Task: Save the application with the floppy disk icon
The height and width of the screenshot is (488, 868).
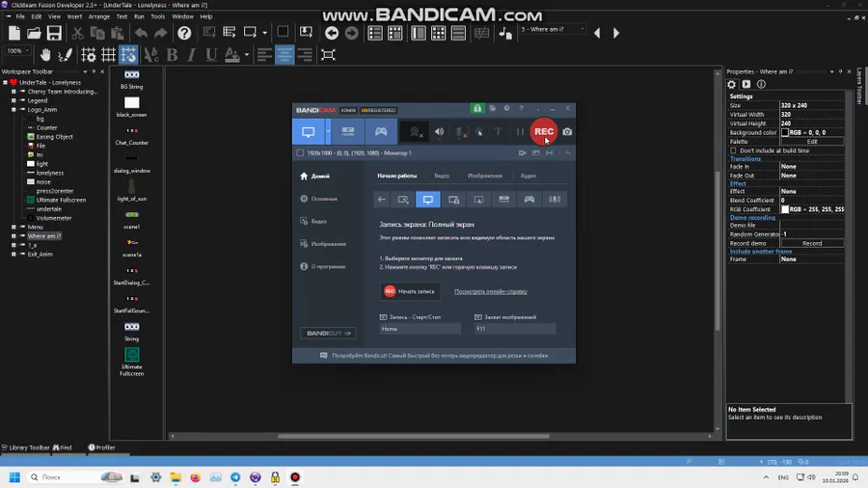Action: tap(54, 33)
